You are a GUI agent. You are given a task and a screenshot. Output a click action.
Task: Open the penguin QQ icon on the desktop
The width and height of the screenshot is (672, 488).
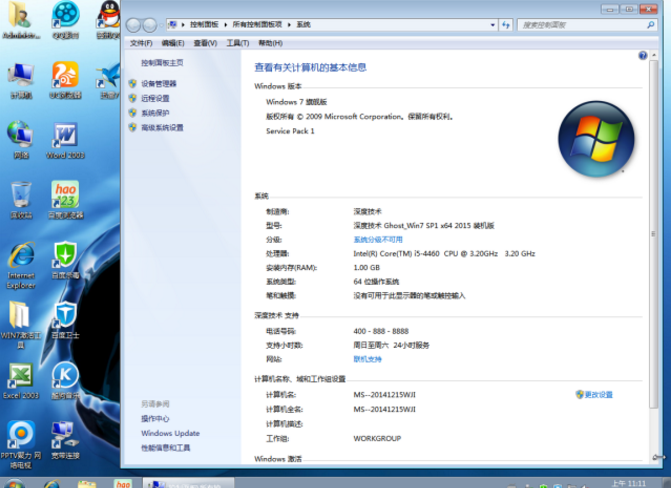[x=109, y=20]
